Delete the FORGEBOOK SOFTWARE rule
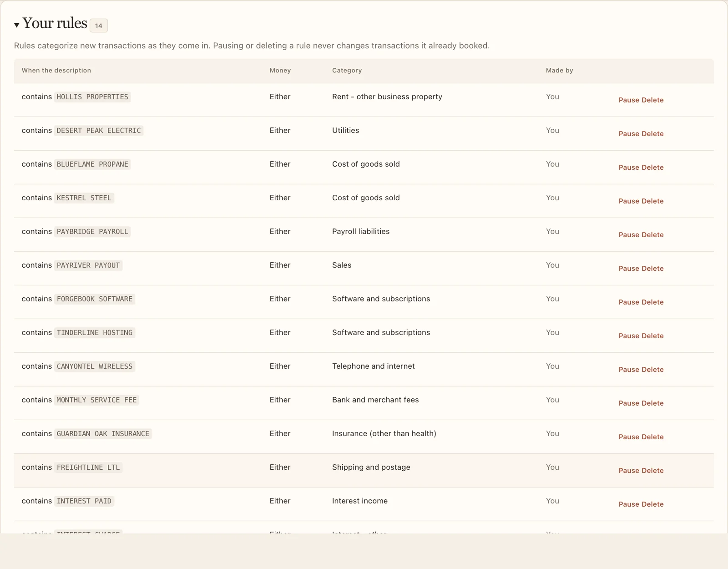The height and width of the screenshot is (569, 728). (x=652, y=302)
